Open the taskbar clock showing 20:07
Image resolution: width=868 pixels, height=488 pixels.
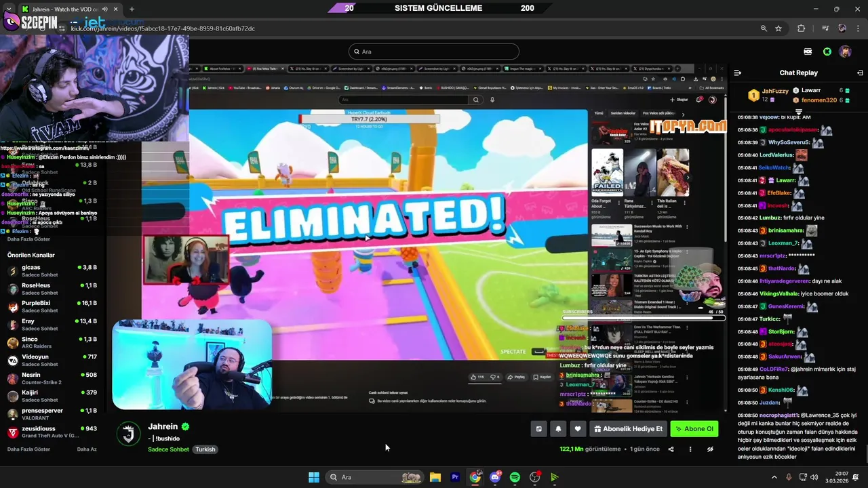pyautogui.click(x=836, y=477)
